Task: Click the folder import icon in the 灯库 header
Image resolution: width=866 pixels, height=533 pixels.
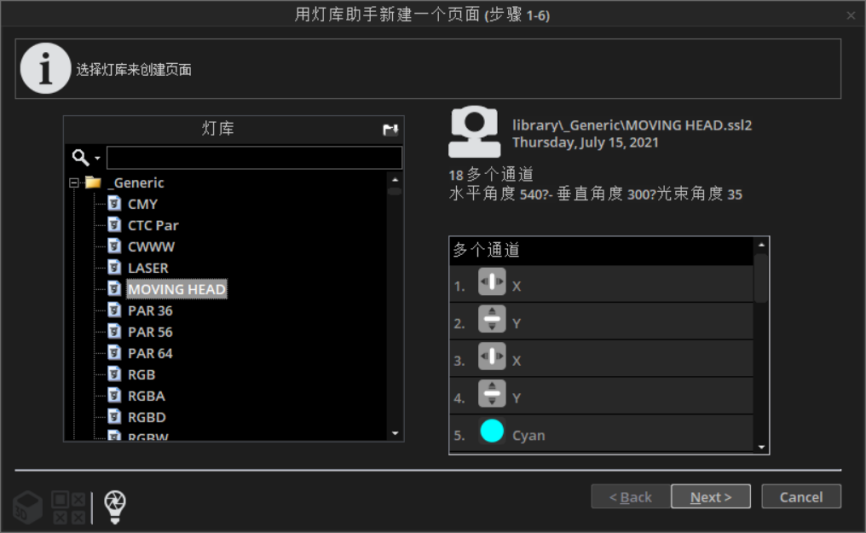Action: tap(390, 129)
